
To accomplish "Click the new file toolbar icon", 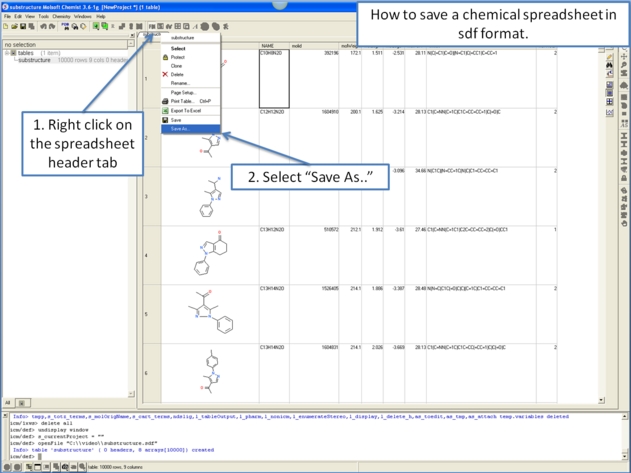I will tap(5, 27).
